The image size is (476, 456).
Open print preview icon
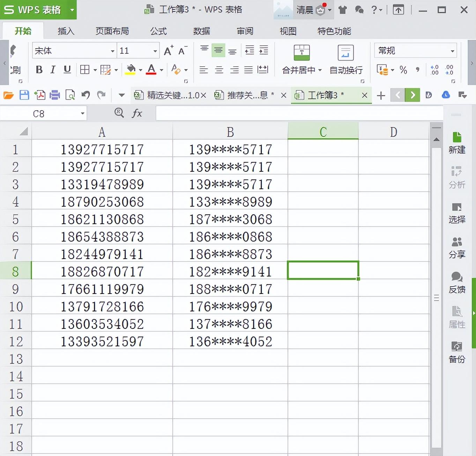click(70, 95)
